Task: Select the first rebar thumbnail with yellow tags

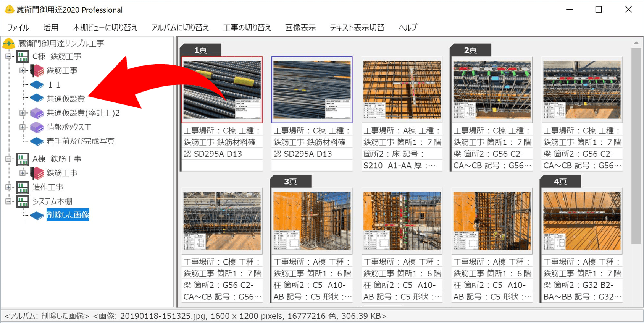Action: tap(222, 90)
